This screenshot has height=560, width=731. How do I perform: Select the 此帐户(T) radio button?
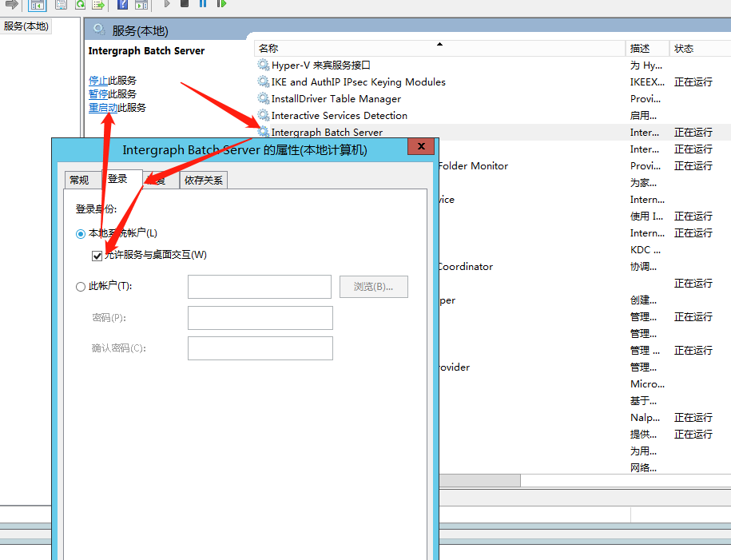(80, 286)
